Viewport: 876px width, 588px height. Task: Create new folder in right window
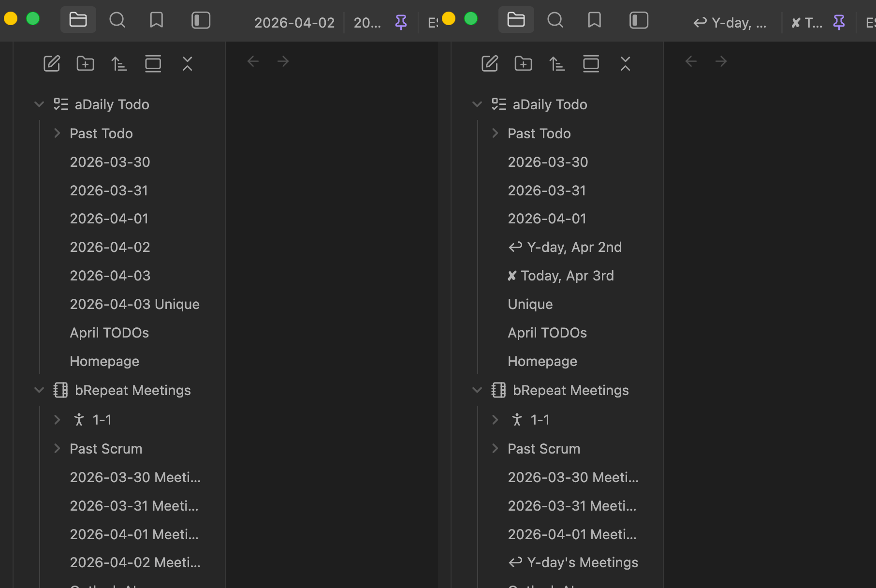point(524,63)
